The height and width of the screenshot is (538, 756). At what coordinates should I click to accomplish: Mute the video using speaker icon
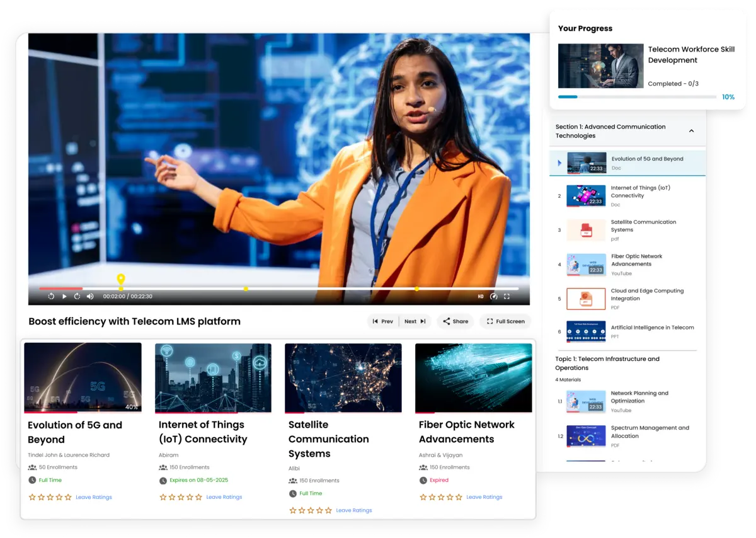90,296
